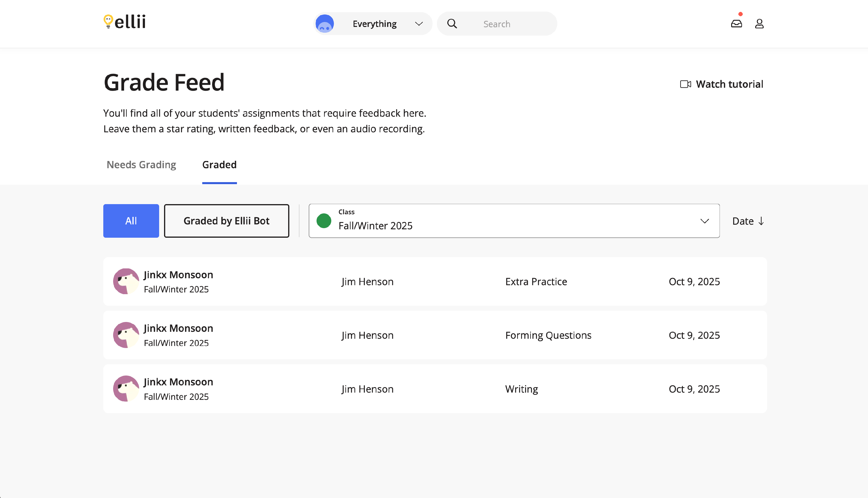
Task: Click the blue Everything avatar icon
Action: (324, 24)
